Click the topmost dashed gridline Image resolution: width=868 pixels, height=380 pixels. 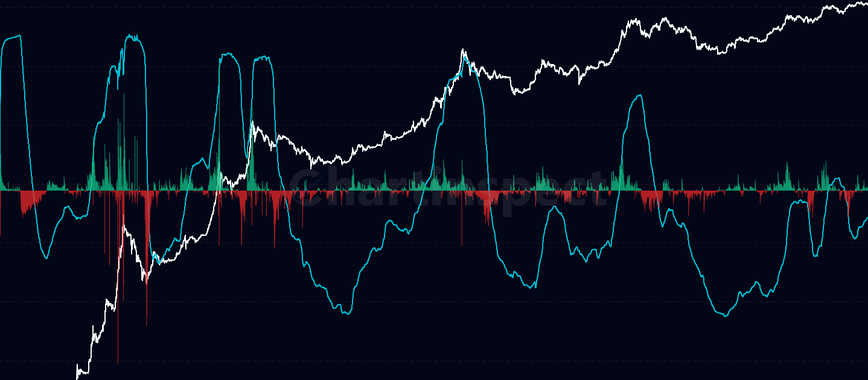pos(423,6)
